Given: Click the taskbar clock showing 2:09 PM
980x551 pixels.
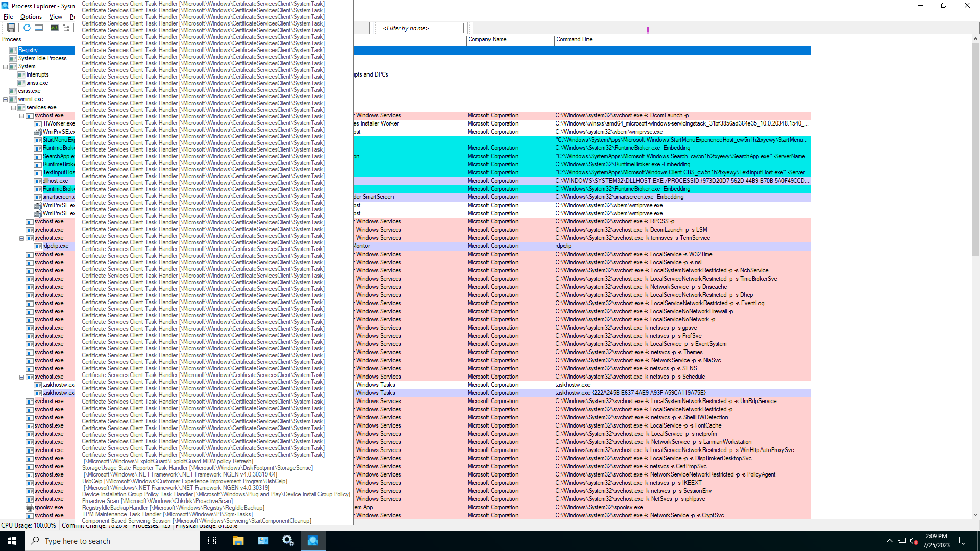Looking at the screenshot, I should pos(937,541).
